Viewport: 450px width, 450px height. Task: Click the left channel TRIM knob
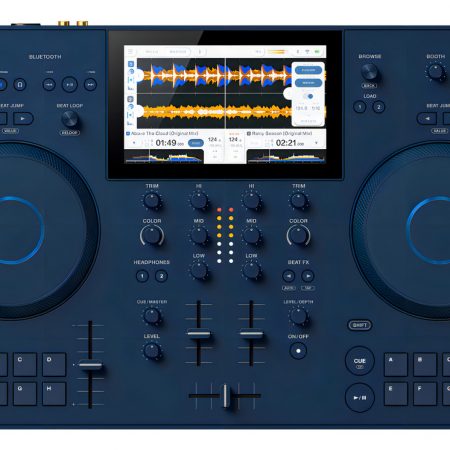(x=152, y=201)
